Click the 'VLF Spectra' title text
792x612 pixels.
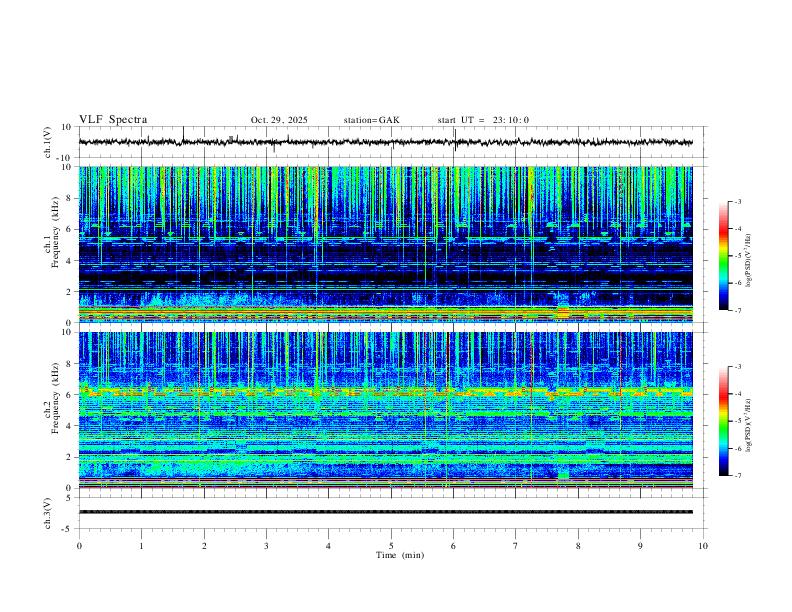(x=113, y=120)
